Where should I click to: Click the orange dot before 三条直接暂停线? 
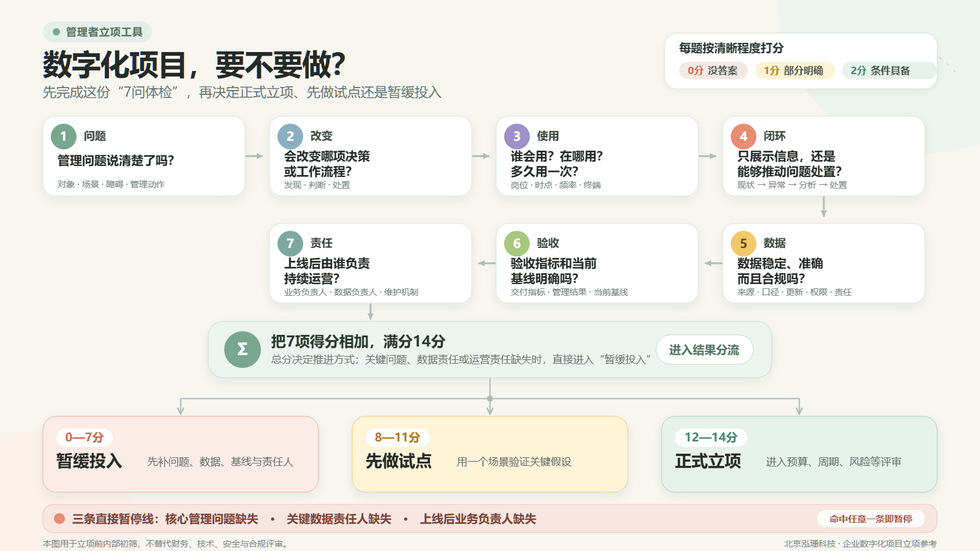point(59,519)
